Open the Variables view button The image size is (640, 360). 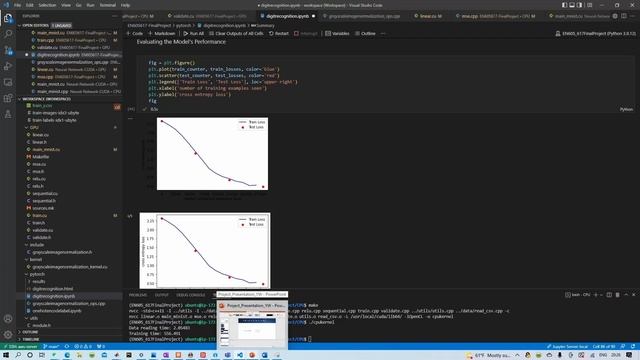(x=337, y=33)
